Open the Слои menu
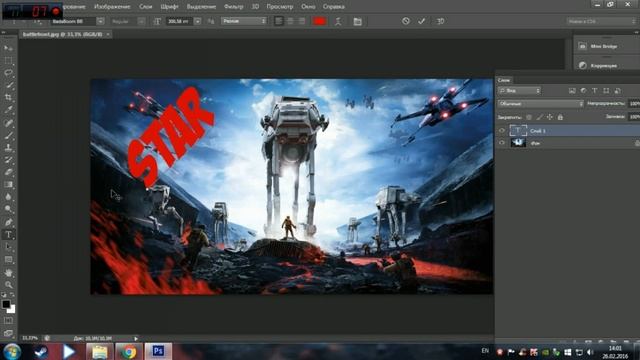This screenshot has width=640, height=360. click(145, 7)
